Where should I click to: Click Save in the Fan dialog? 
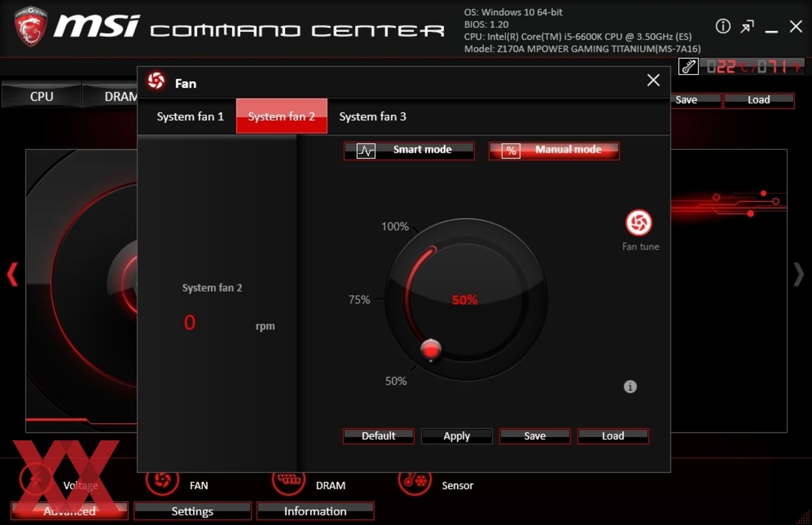coord(535,436)
